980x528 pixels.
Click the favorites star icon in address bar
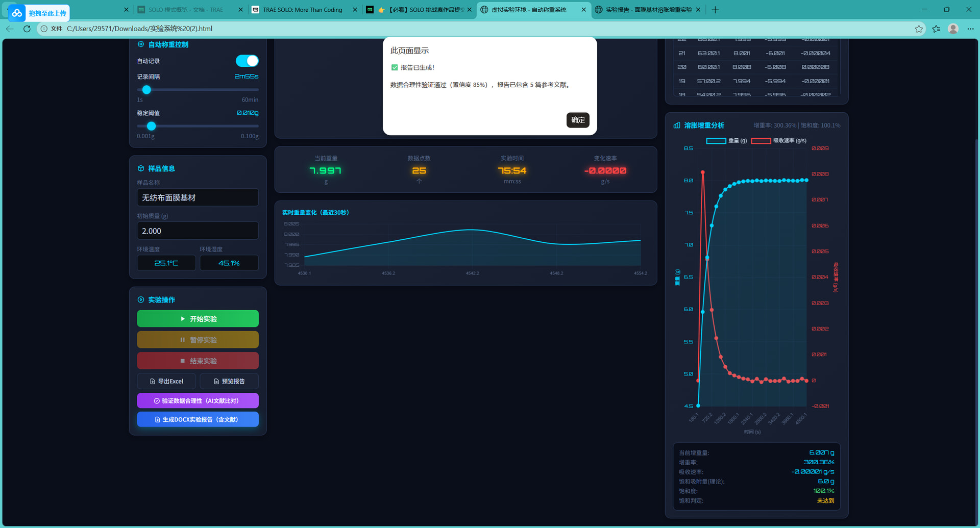point(919,29)
